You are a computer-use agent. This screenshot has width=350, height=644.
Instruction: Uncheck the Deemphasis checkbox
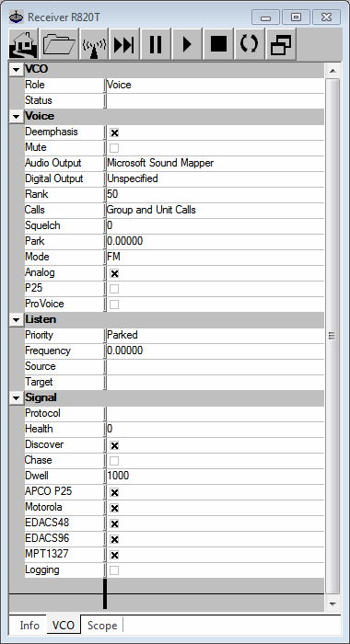(114, 132)
